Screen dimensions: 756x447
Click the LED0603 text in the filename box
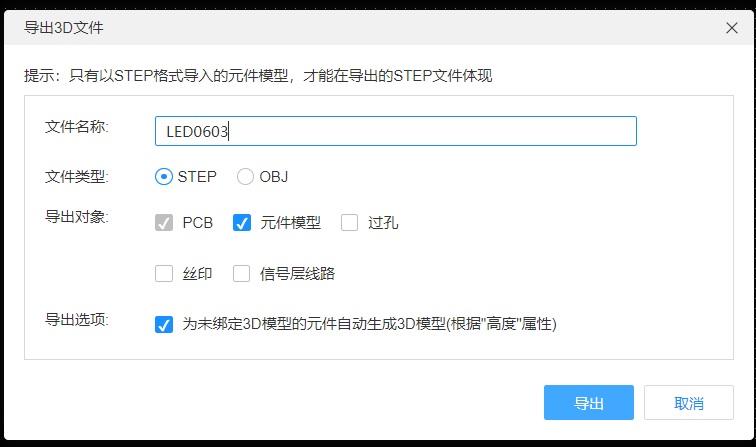click(198, 132)
